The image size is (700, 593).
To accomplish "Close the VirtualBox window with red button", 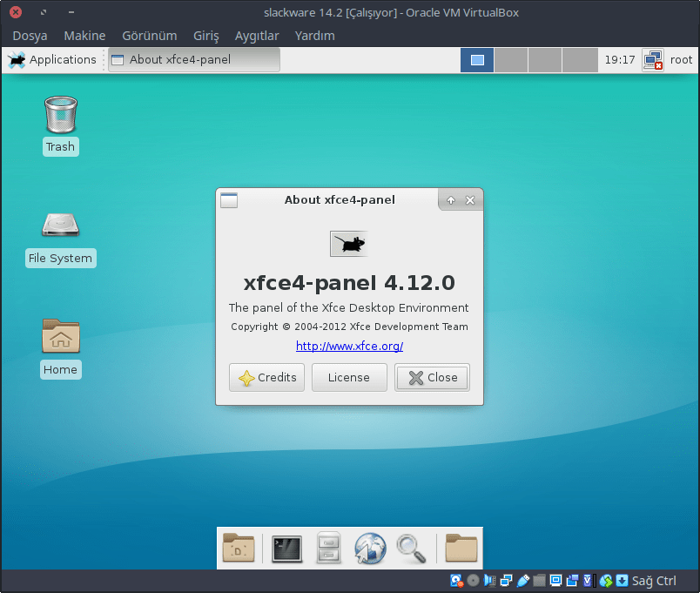I will 16,12.
